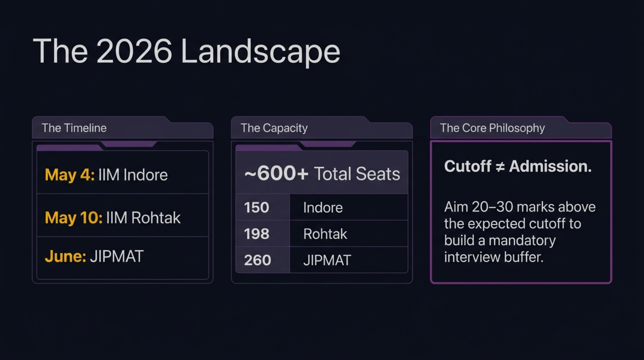This screenshot has height=360, width=644.
Task: Open "The Core Philosophy" folder tab
Action: pos(492,128)
